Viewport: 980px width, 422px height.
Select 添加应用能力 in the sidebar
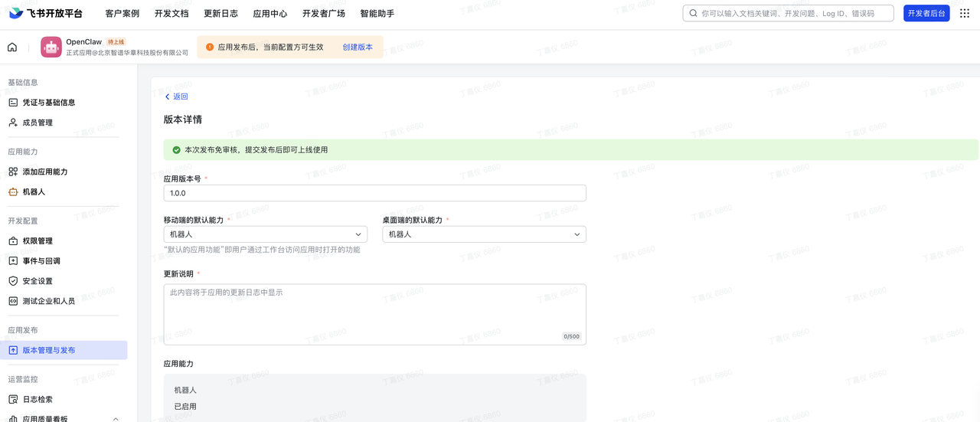coord(44,172)
